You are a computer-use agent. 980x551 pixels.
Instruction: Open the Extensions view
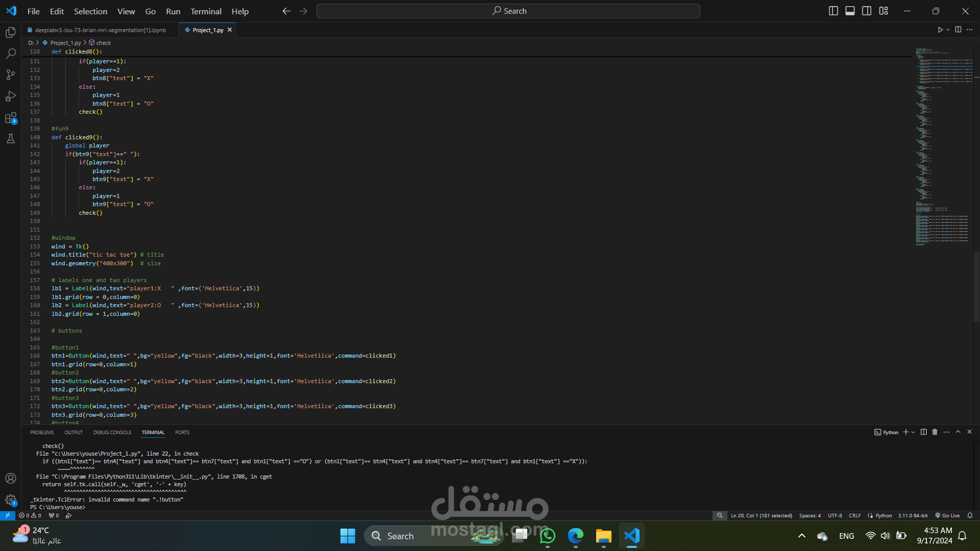coord(10,118)
